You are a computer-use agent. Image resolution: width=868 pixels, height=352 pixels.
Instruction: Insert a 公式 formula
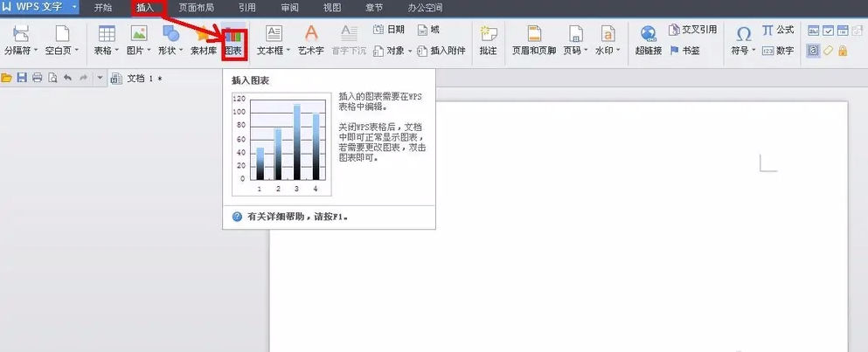[x=778, y=30]
